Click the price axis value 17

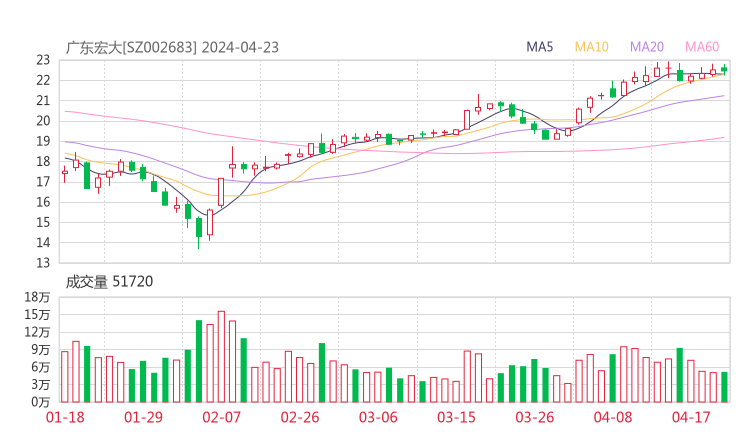pyautogui.click(x=43, y=182)
